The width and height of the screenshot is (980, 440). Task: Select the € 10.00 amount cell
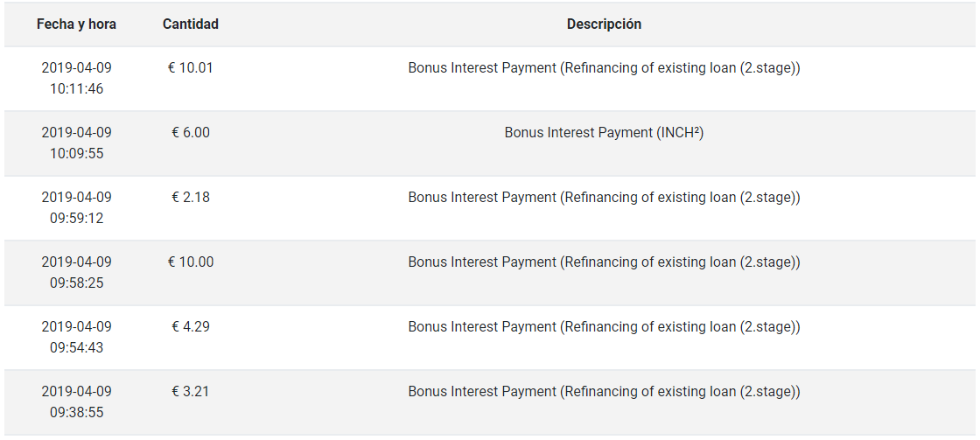point(191,262)
